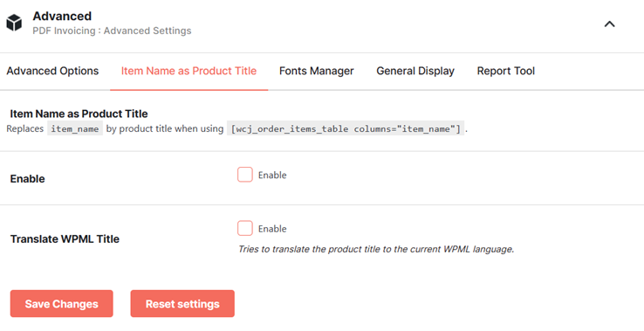Screen dimensions: 644x331
Task: Select the Item Name as Product Title tab
Action: tap(188, 71)
